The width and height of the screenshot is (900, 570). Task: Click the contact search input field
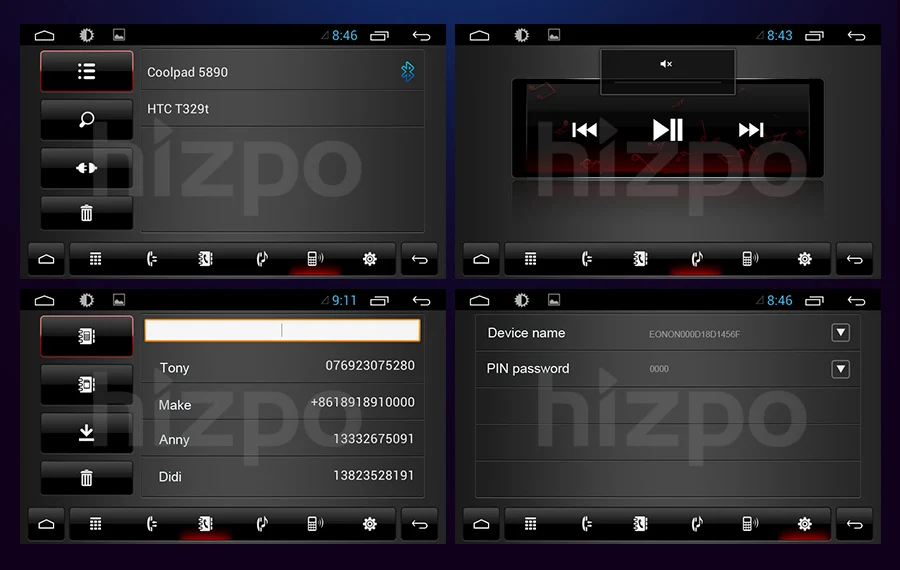(x=282, y=330)
